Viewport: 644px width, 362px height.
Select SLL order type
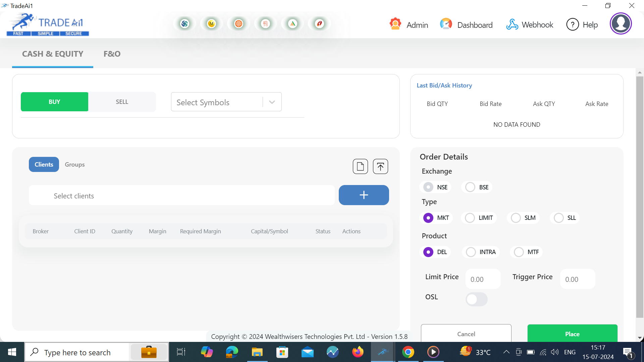(559, 218)
